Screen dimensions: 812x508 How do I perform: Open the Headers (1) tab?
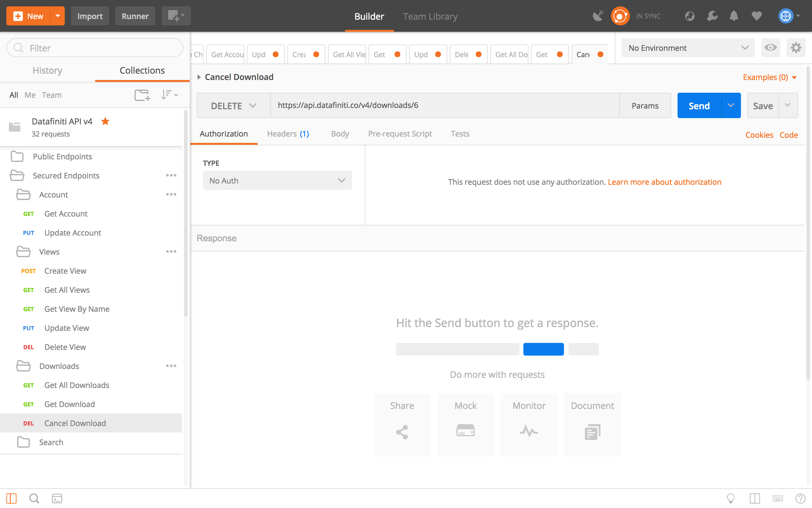288,134
